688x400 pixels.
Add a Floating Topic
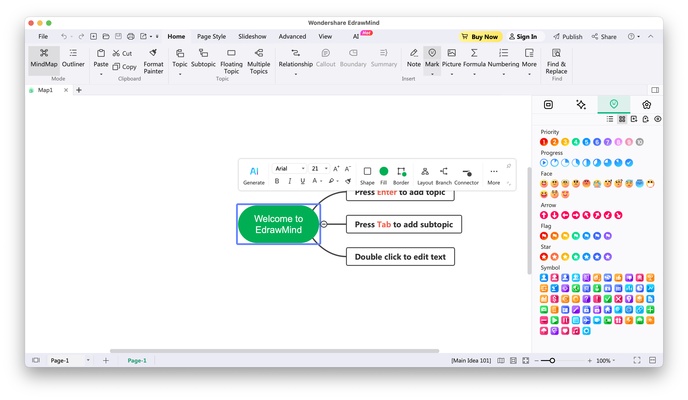coord(231,61)
